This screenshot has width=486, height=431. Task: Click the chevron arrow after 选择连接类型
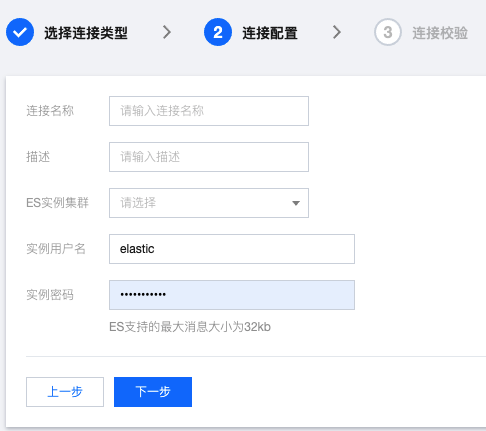point(167,32)
